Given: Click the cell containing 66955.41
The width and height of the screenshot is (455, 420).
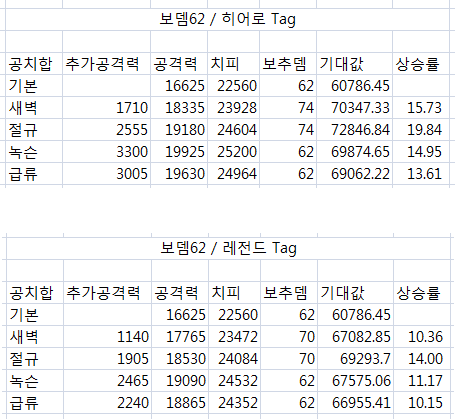Looking at the screenshot, I should coord(355,402).
